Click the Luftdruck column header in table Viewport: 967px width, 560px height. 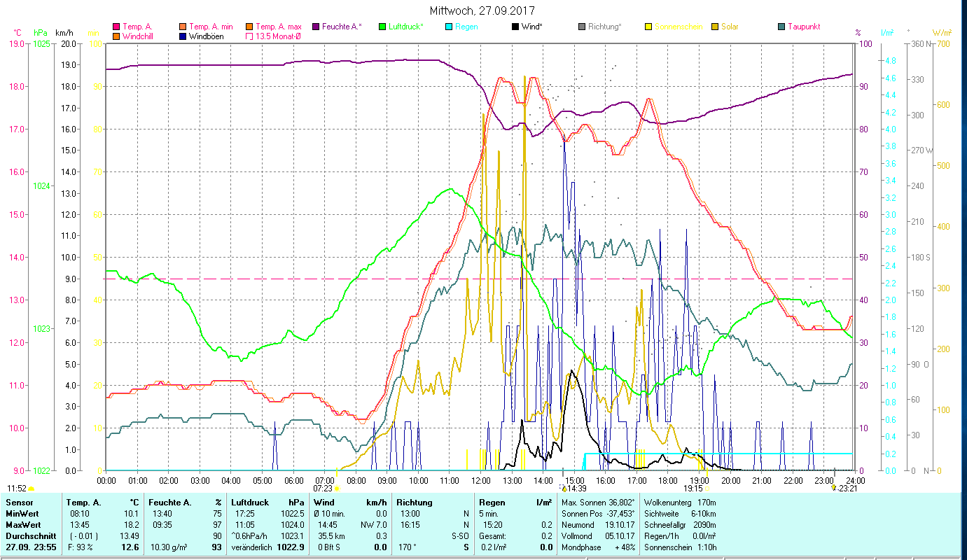pos(249,502)
